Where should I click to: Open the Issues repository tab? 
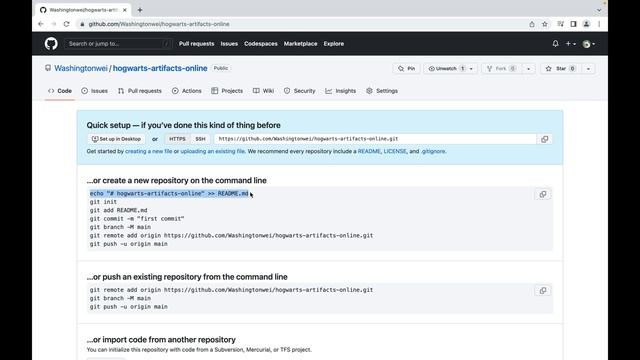point(94,91)
